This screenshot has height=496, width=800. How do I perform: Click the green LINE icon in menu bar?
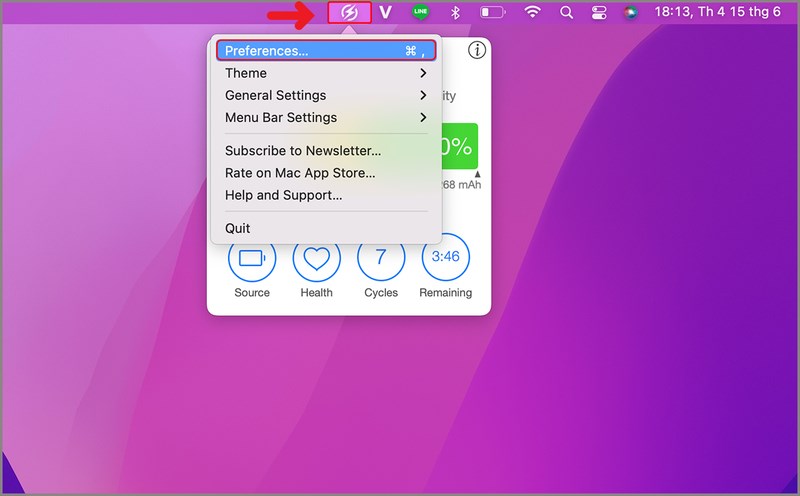click(421, 13)
